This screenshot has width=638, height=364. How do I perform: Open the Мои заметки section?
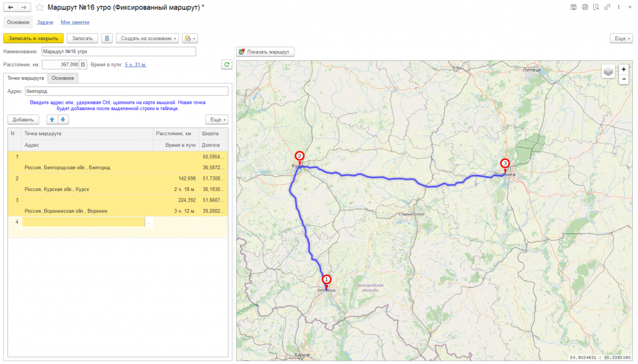pos(75,22)
